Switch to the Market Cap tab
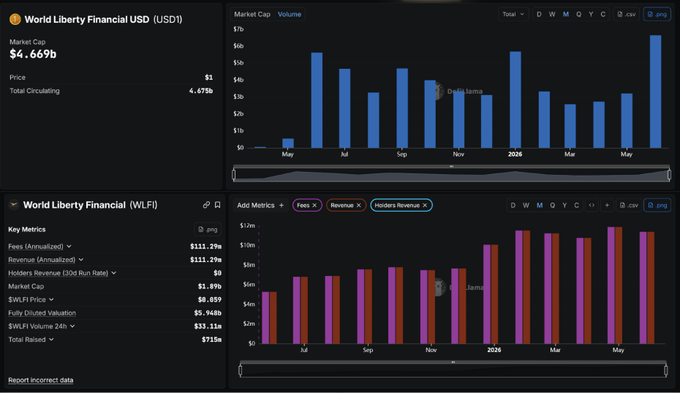 coord(252,14)
